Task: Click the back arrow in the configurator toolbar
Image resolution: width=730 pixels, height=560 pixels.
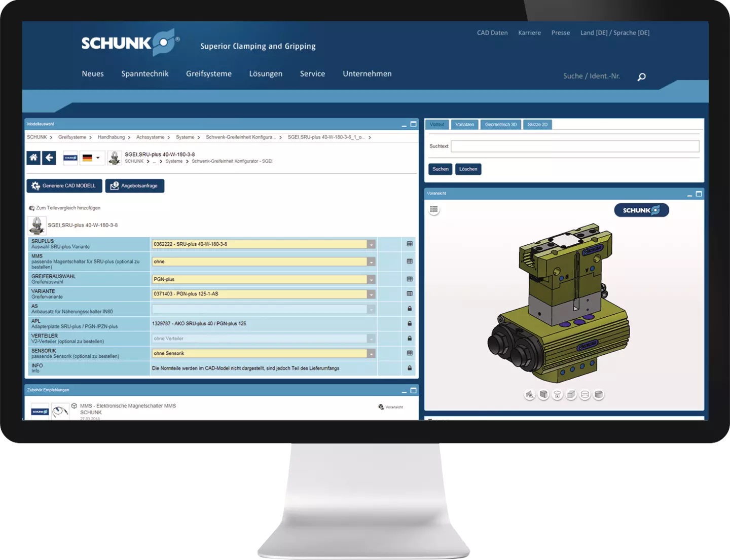Action: (x=49, y=158)
